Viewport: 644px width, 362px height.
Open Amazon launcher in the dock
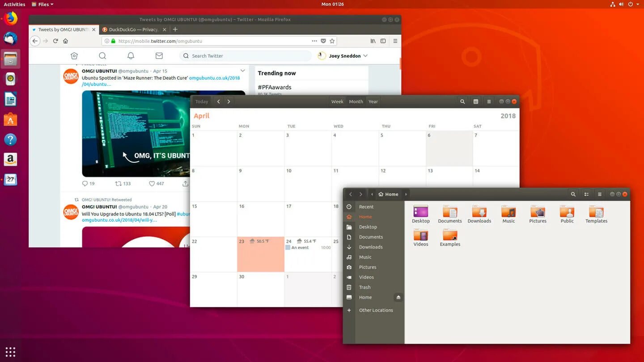coord(10,160)
